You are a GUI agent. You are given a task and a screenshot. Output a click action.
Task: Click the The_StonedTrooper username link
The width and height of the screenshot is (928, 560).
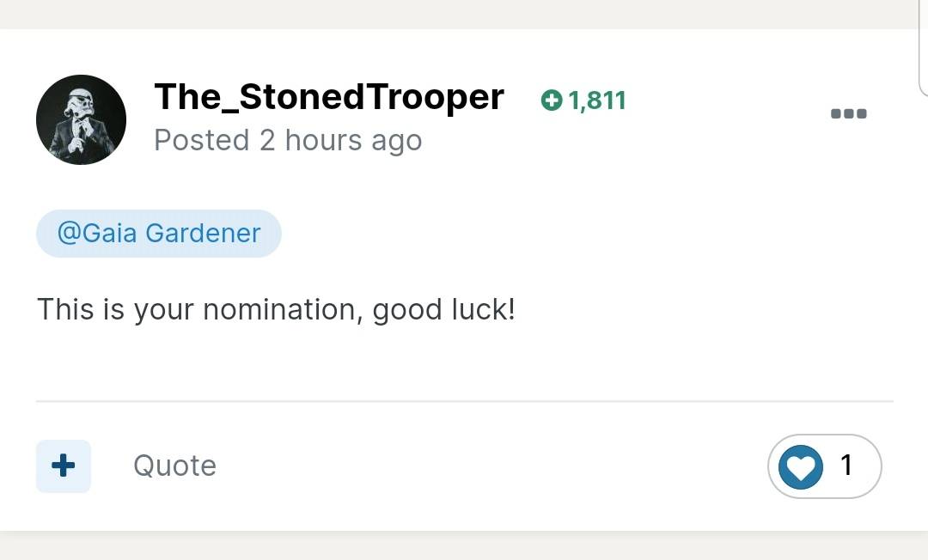(x=329, y=96)
